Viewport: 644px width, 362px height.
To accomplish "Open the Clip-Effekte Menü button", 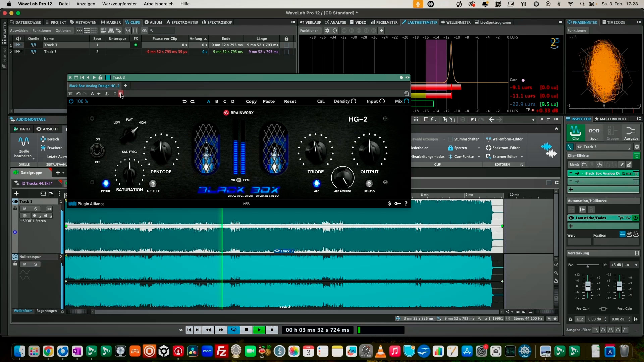I will (574, 165).
